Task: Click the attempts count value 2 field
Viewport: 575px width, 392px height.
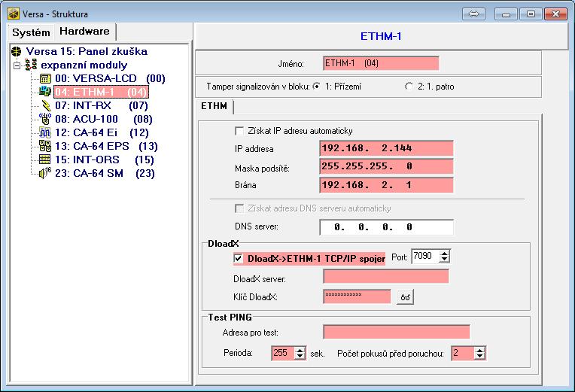Action: click(x=463, y=353)
